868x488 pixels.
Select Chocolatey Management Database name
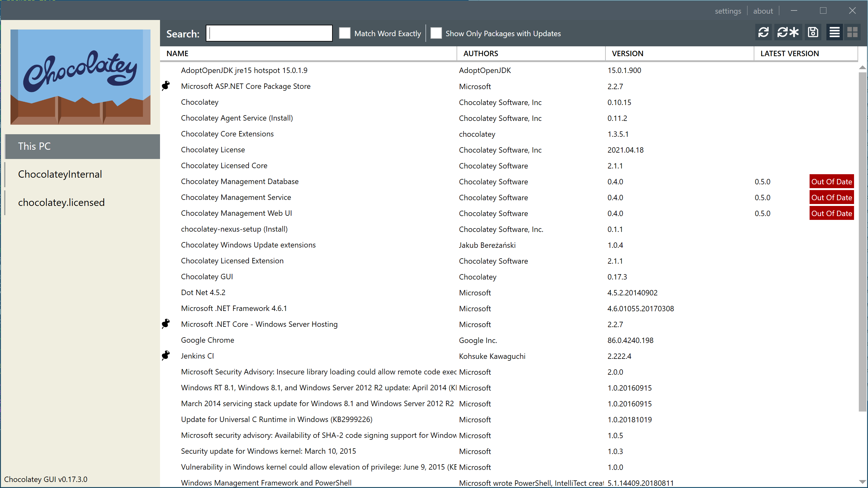tap(240, 181)
